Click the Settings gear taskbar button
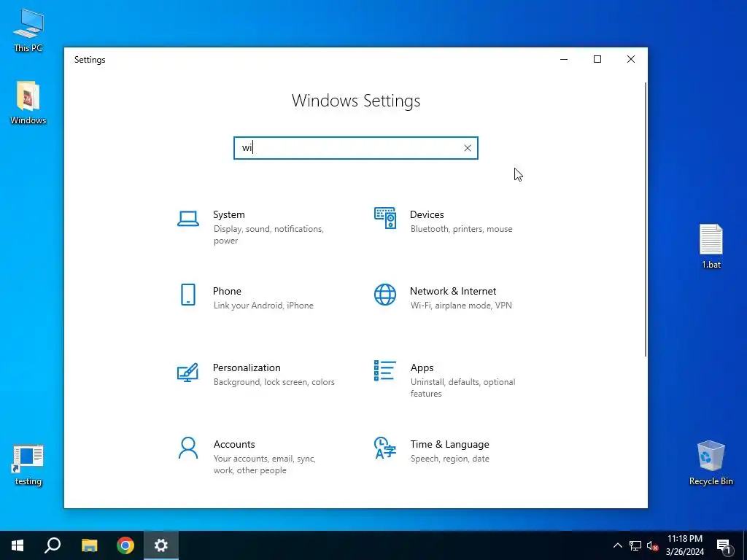 pos(161,545)
